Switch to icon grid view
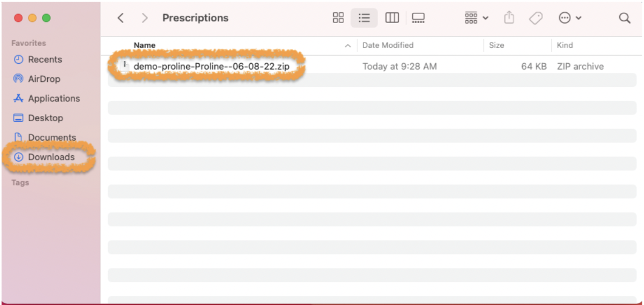This screenshot has width=644, height=305. [x=338, y=18]
